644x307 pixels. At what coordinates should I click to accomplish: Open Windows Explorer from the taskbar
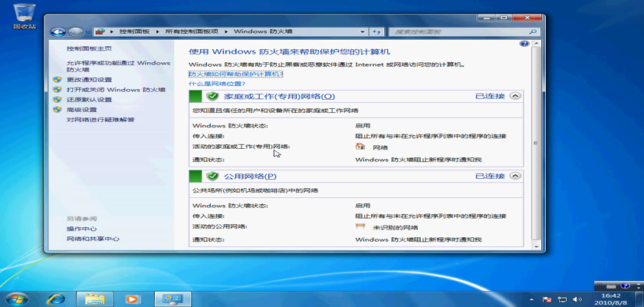[x=95, y=299]
